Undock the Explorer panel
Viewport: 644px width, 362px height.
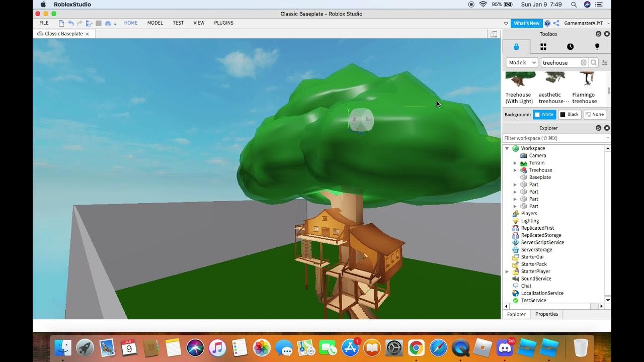point(598,128)
